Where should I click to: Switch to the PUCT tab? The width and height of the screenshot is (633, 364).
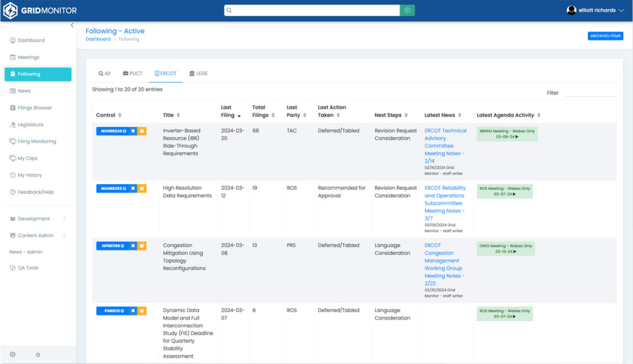coord(133,73)
